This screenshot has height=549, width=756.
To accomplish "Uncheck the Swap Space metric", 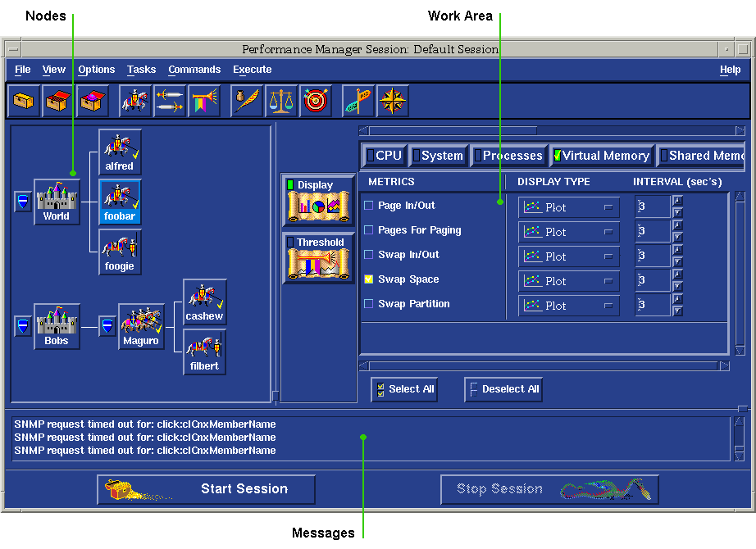I will coord(369,279).
